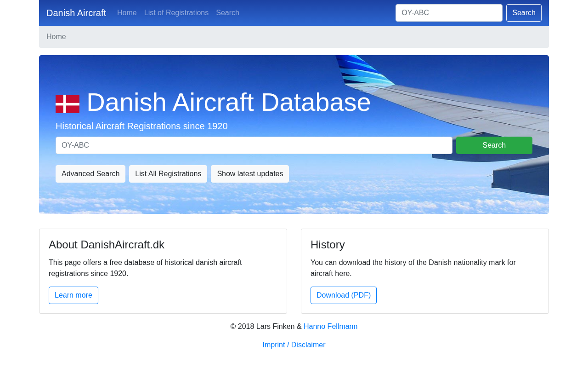Click the © 2018 Lars Finken text
588x368 pixels.
[x=266, y=327]
